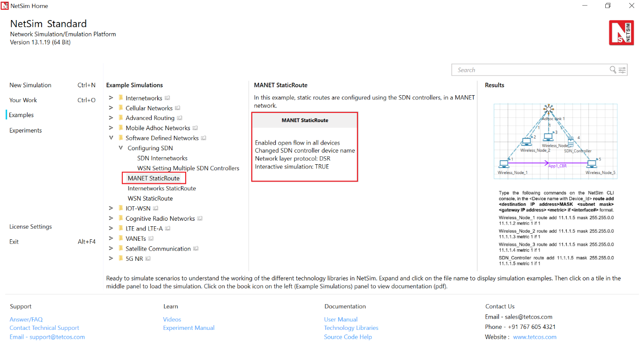Click the Mobile Adhoc Networks folder icon
This screenshot has width=644, height=342.
pyautogui.click(x=121, y=128)
